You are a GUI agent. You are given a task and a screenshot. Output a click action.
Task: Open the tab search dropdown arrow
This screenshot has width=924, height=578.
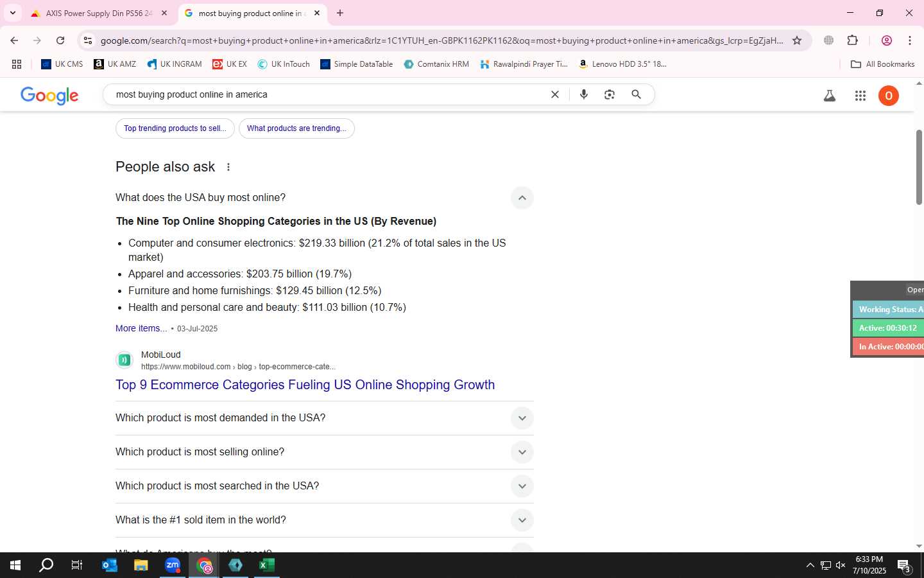(x=12, y=13)
